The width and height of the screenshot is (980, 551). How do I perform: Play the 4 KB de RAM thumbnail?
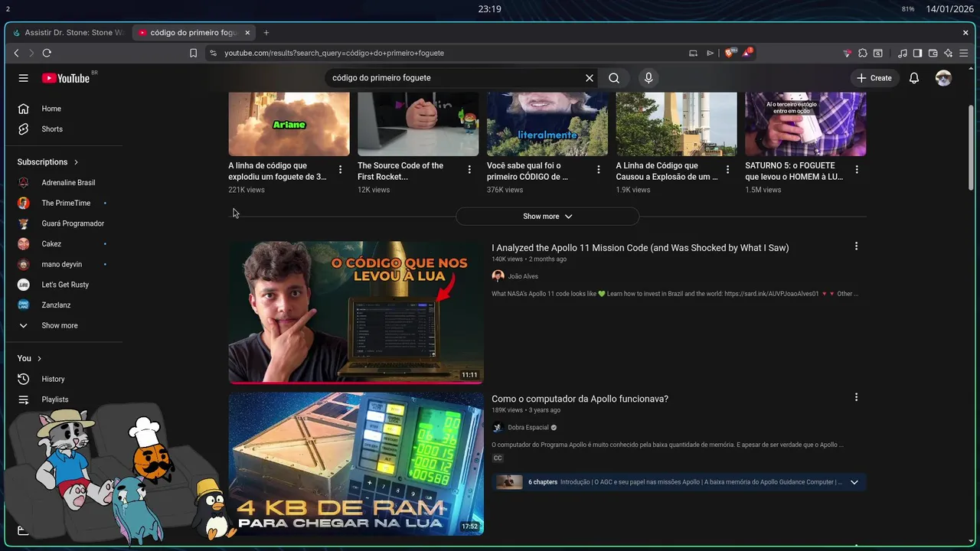(x=356, y=464)
